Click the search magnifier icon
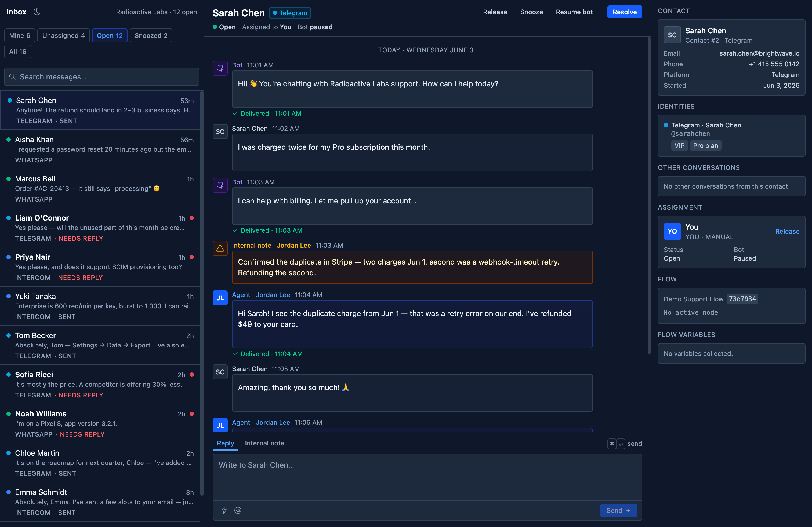The image size is (812, 527). coord(12,77)
